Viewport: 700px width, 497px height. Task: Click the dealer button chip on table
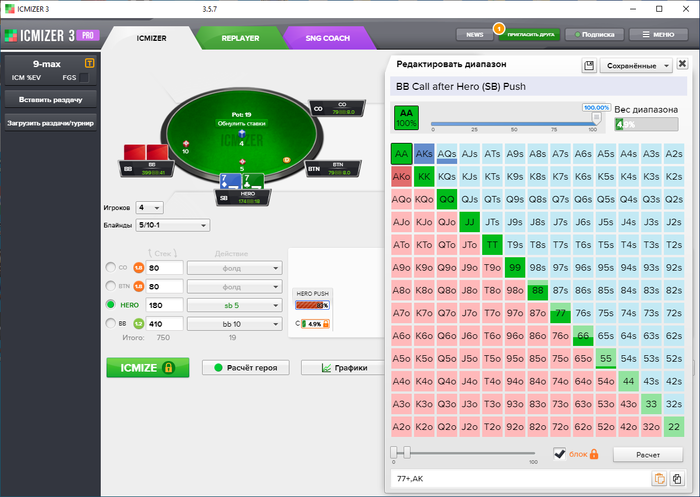pyautogui.click(x=286, y=160)
